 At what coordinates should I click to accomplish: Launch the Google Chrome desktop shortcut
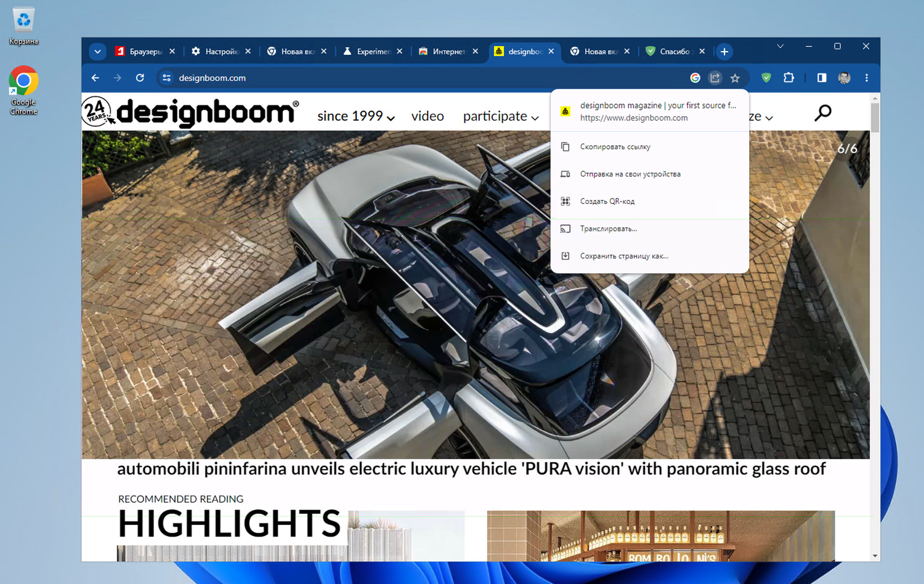click(23, 90)
